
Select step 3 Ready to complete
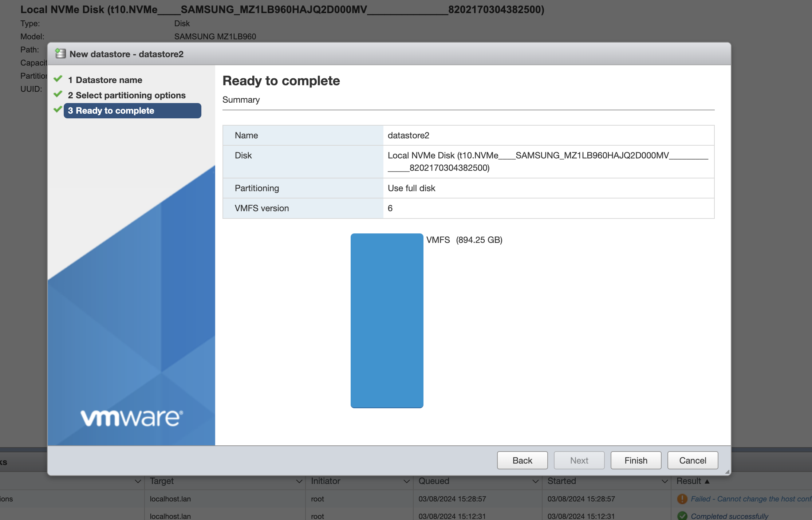[132, 111]
